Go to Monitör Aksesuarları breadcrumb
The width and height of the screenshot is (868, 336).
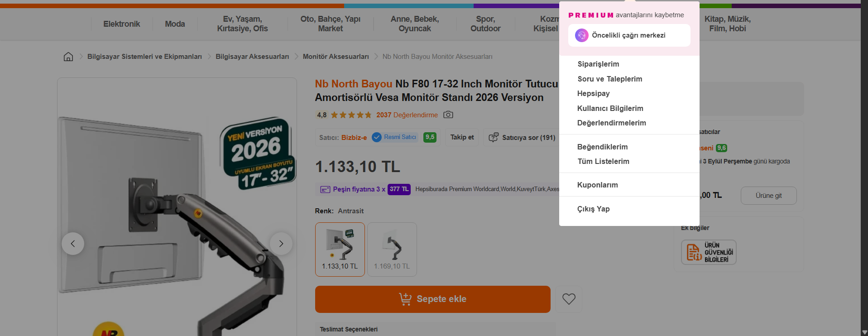pos(336,57)
